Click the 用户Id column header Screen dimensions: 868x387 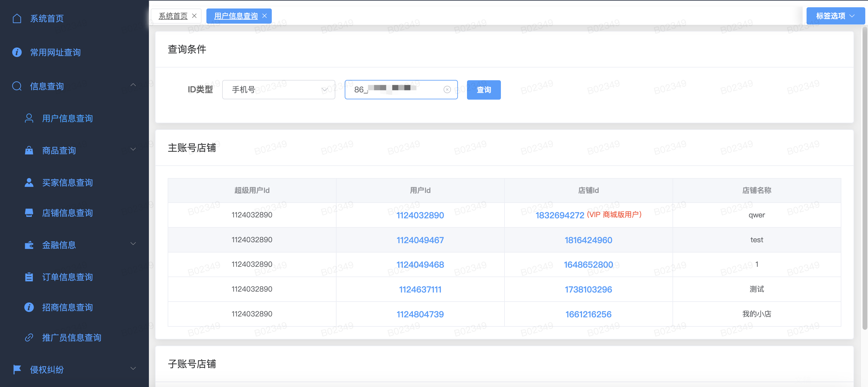click(420, 190)
